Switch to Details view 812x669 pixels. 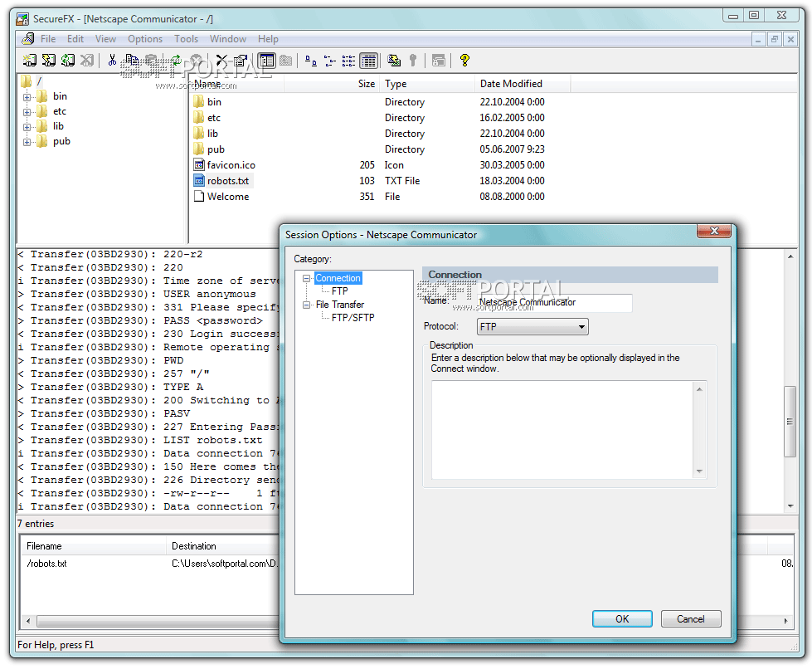tap(369, 61)
